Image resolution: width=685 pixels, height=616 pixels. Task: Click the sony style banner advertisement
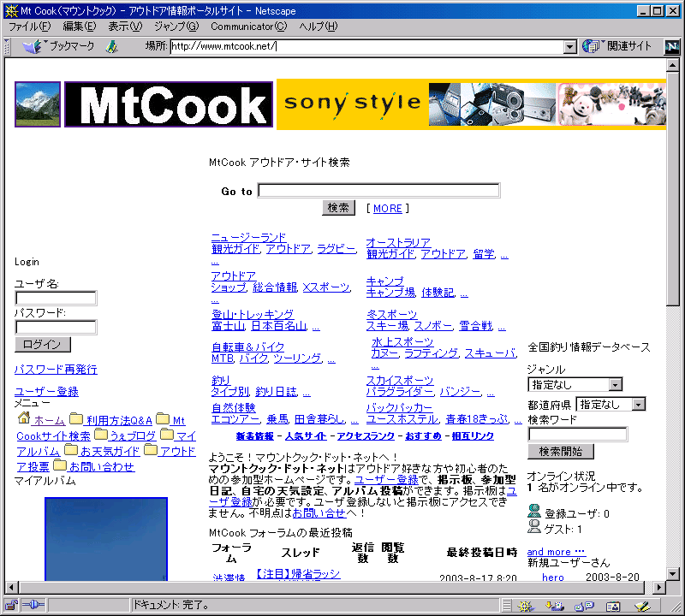point(471,104)
